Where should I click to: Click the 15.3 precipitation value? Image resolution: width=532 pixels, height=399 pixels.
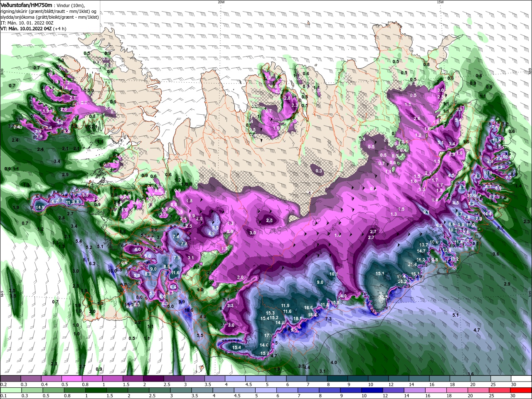point(270,313)
